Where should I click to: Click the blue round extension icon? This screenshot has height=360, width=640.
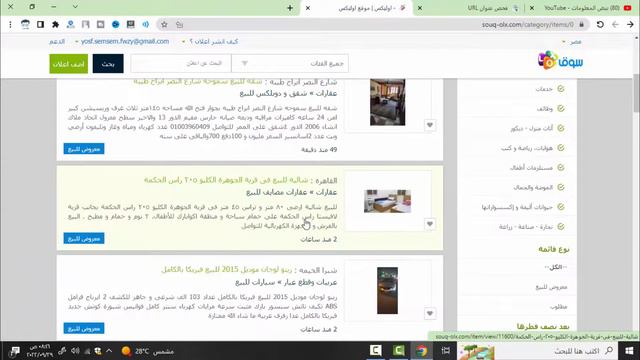(x=116, y=24)
